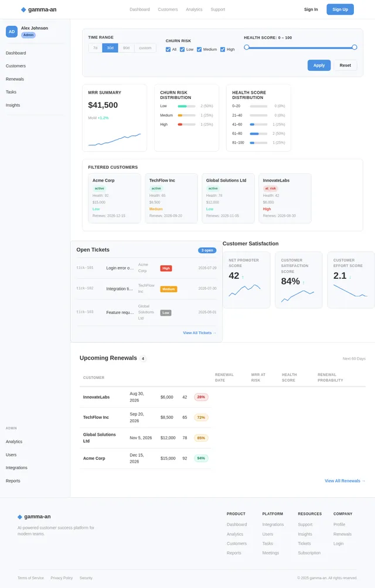Open Support in the top navigation
Viewport: 375px width, 588px height.
point(218,9)
